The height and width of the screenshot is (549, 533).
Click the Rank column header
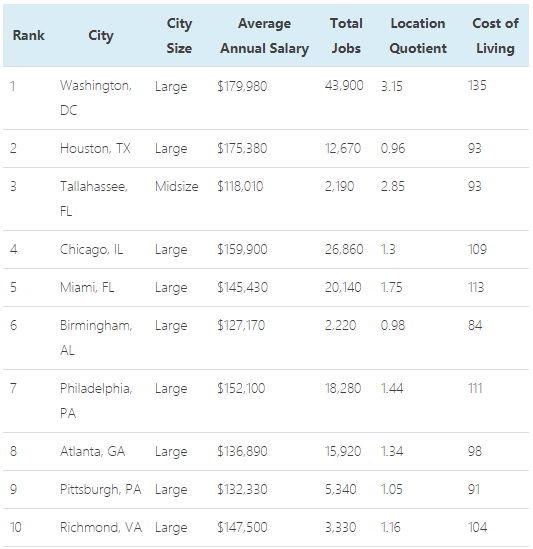(x=29, y=35)
